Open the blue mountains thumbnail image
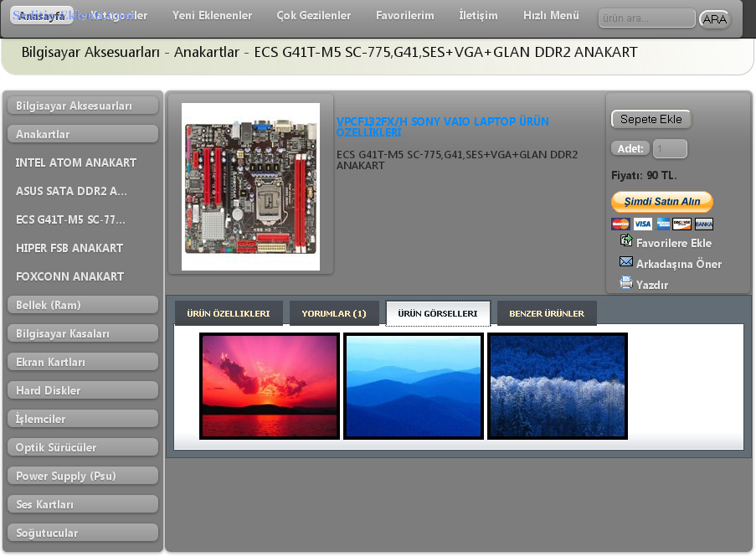The height and width of the screenshot is (557, 756). (x=414, y=386)
